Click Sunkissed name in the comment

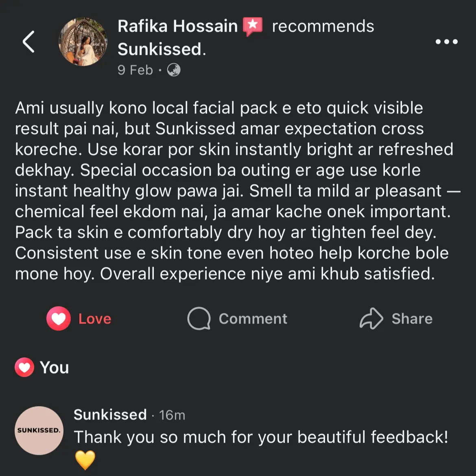(x=110, y=415)
